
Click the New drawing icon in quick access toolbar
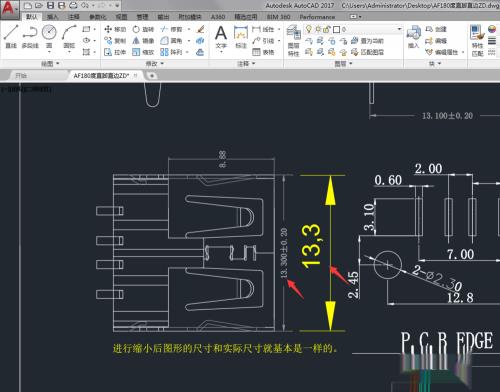pyautogui.click(x=28, y=5)
